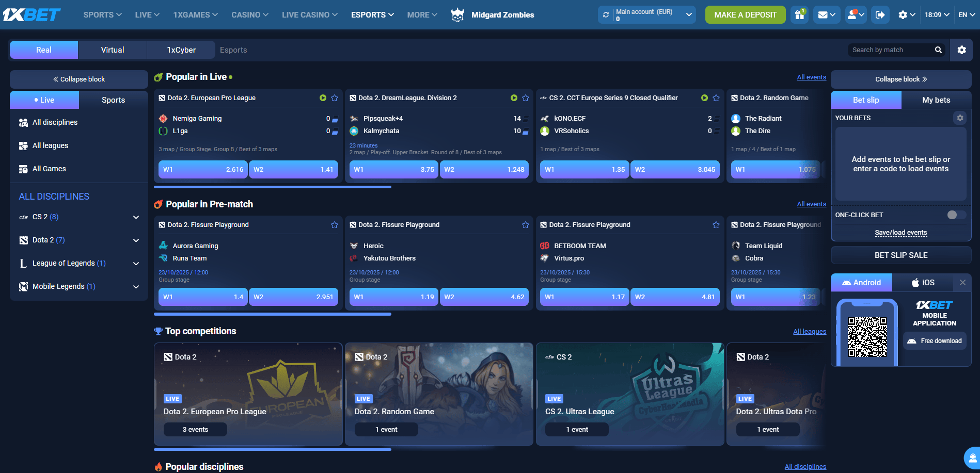Open the Main account currency dropdown
Screen dimensions: 980x473
689,15
